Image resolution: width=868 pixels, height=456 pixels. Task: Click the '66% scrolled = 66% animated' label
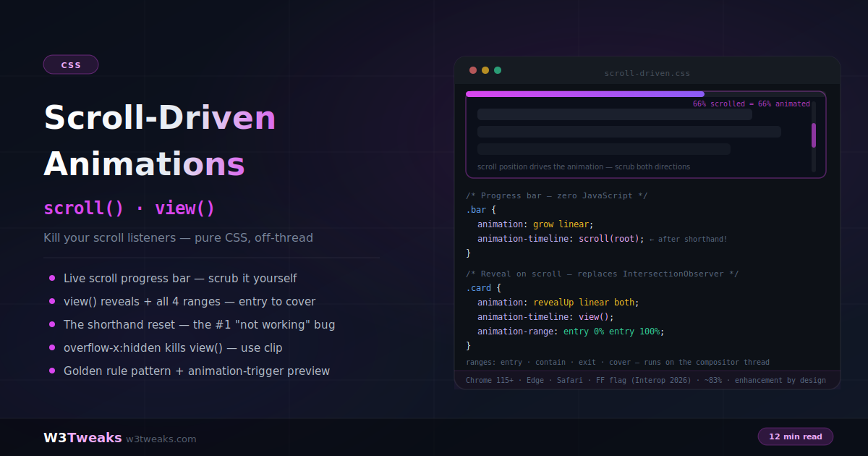[752, 104]
